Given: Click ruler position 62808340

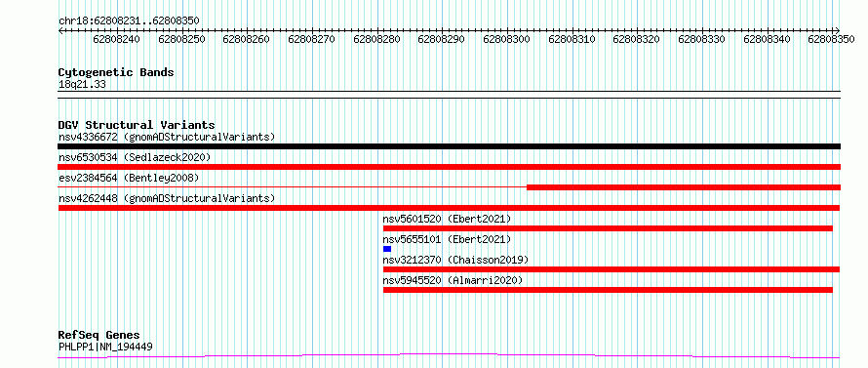Looking at the screenshot, I should coord(767,39).
